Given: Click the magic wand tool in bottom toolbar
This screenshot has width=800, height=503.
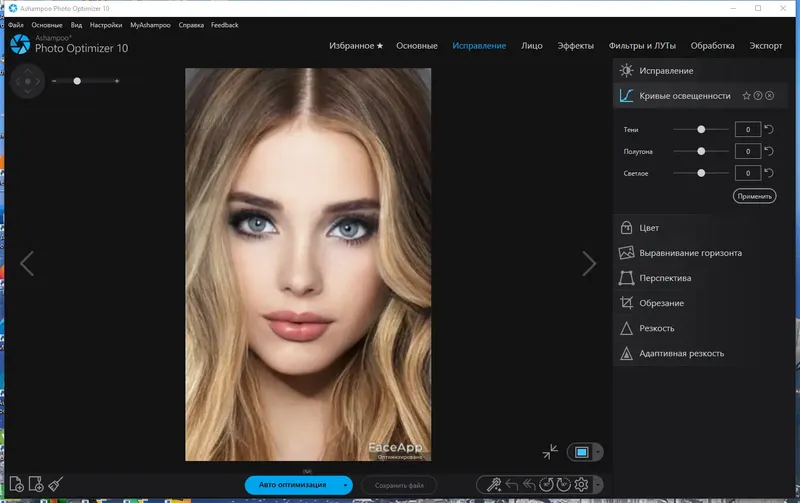Looking at the screenshot, I should click(492, 485).
